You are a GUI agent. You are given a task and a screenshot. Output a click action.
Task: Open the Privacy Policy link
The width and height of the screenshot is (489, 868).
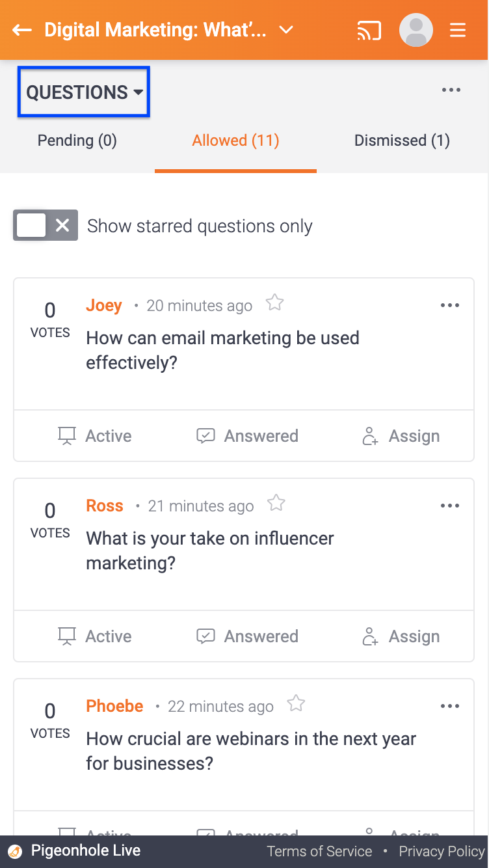pyautogui.click(x=442, y=851)
